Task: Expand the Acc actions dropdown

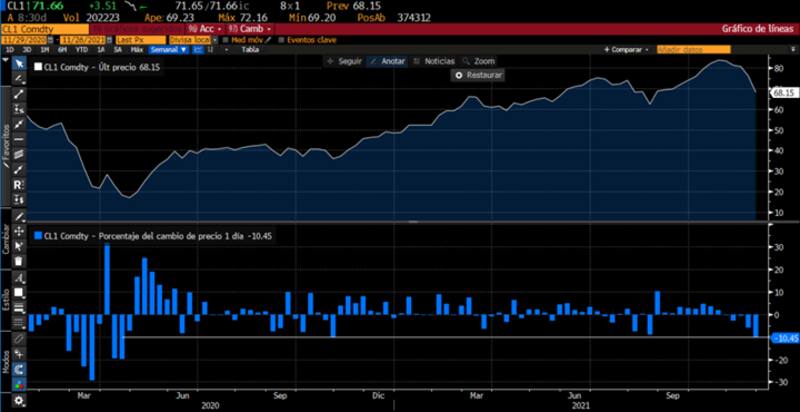Action: [x=204, y=29]
